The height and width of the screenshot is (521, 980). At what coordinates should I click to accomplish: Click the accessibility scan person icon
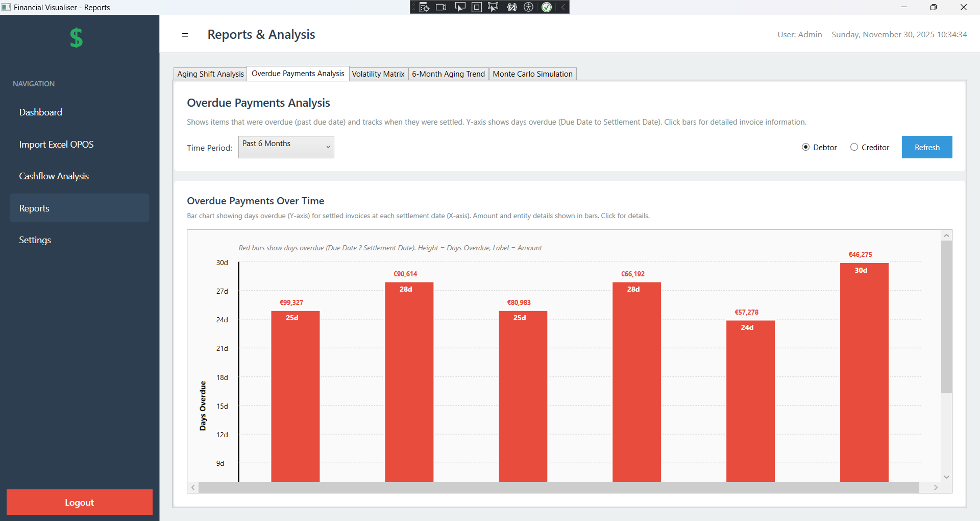tap(529, 7)
